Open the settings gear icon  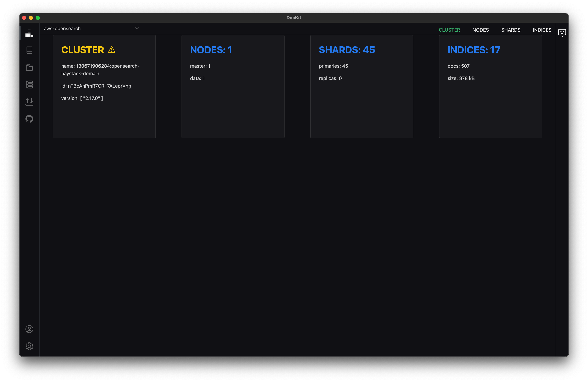click(x=29, y=346)
